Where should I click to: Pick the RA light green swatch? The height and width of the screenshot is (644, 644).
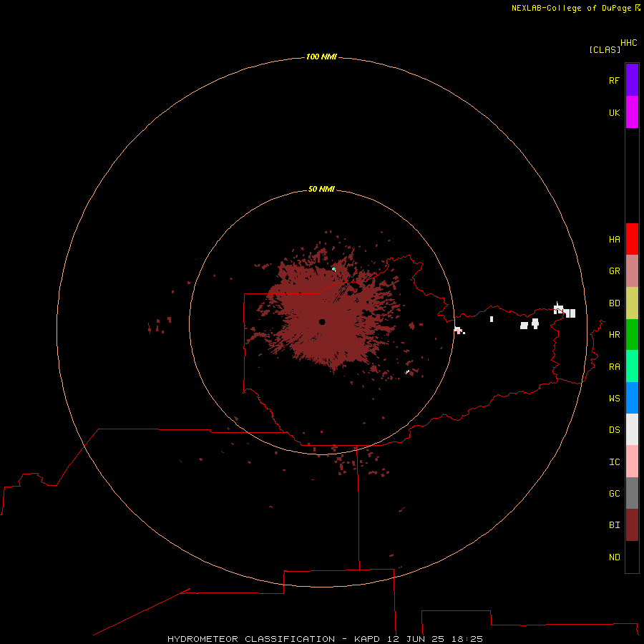pos(632,366)
